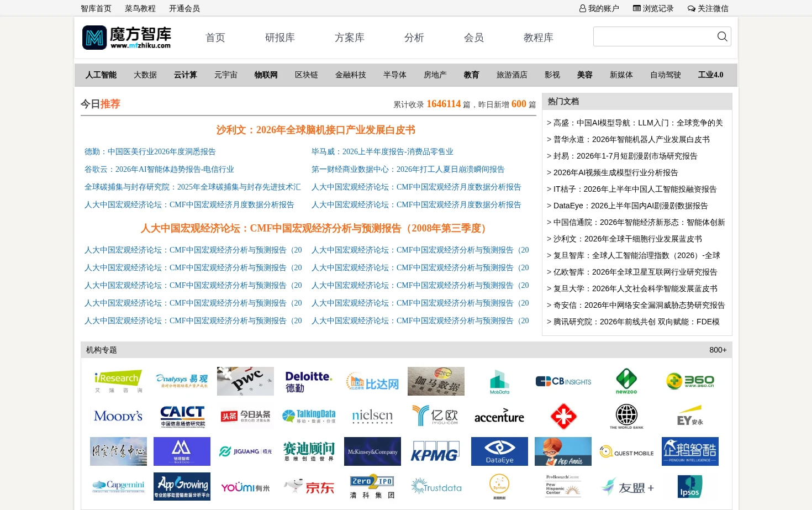Select the 人工智能 category tab
The height and width of the screenshot is (510, 812).
[101, 75]
